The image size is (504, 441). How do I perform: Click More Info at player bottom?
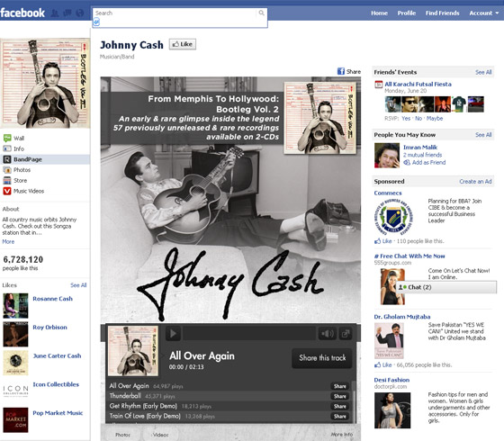coord(342,434)
